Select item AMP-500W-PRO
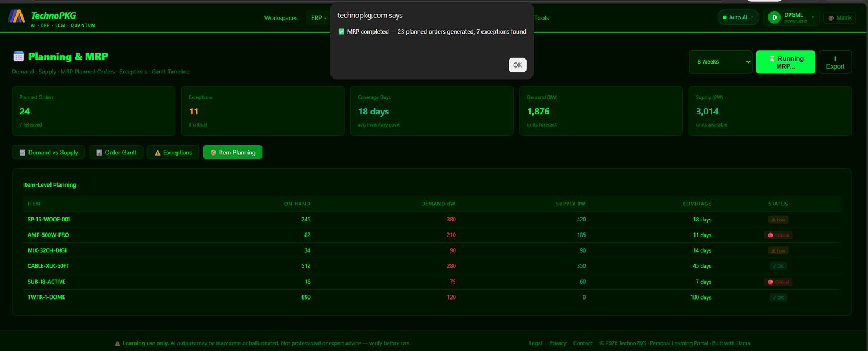 [x=49, y=235]
